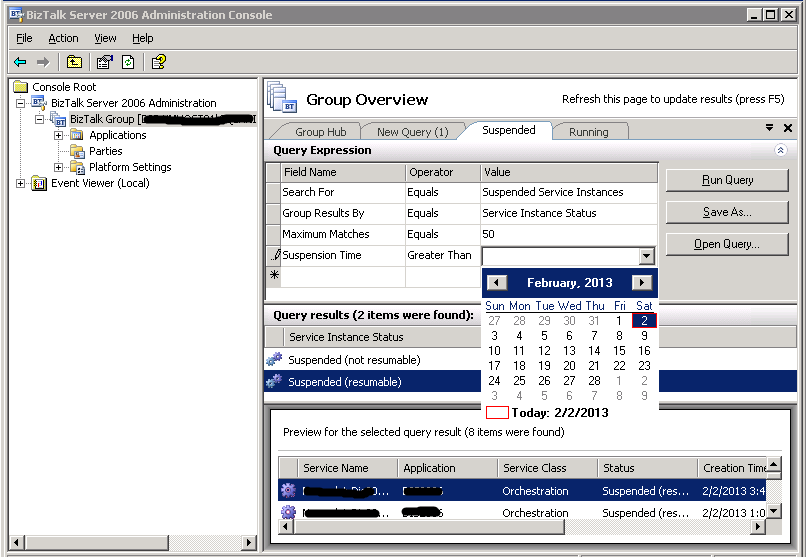The width and height of the screenshot is (806, 557).
Task: Click the Forward arrow toolbar icon
Action: (x=43, y=62)
